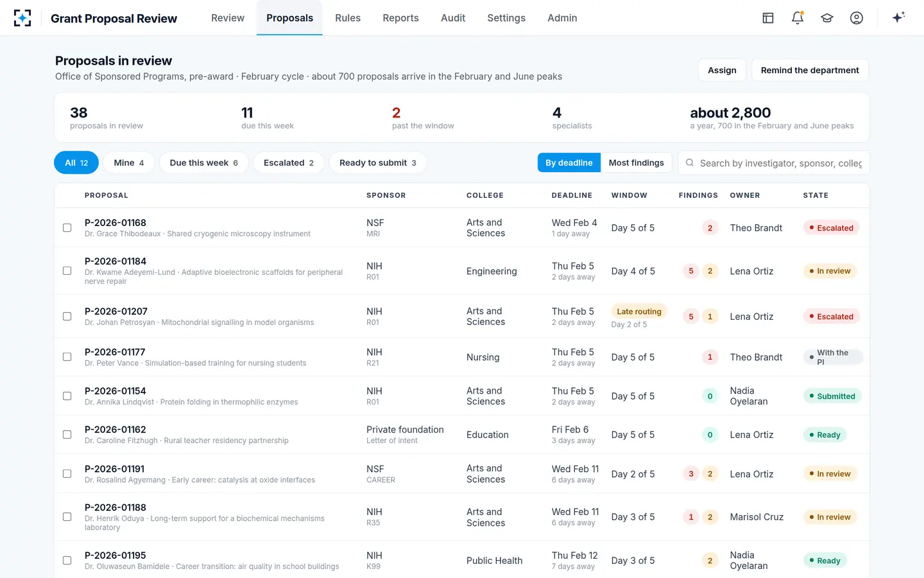Tick the P-2026-01188 row checkbox
This screenshot has width=924, height=578.
tap(67, 517)
